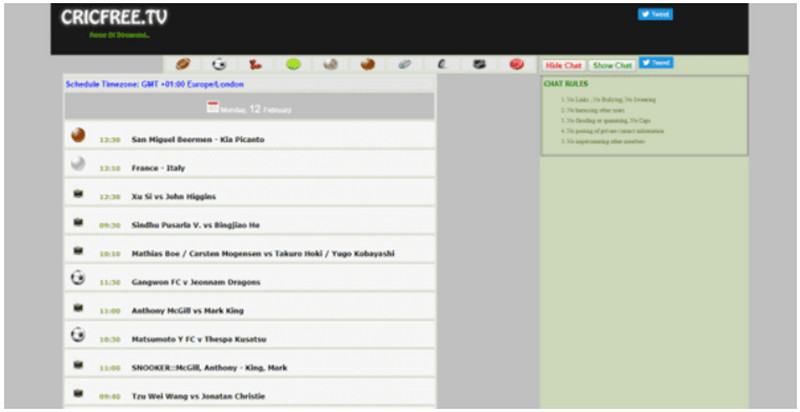Show the chat panel with Show Chat

tap(612, 65)
